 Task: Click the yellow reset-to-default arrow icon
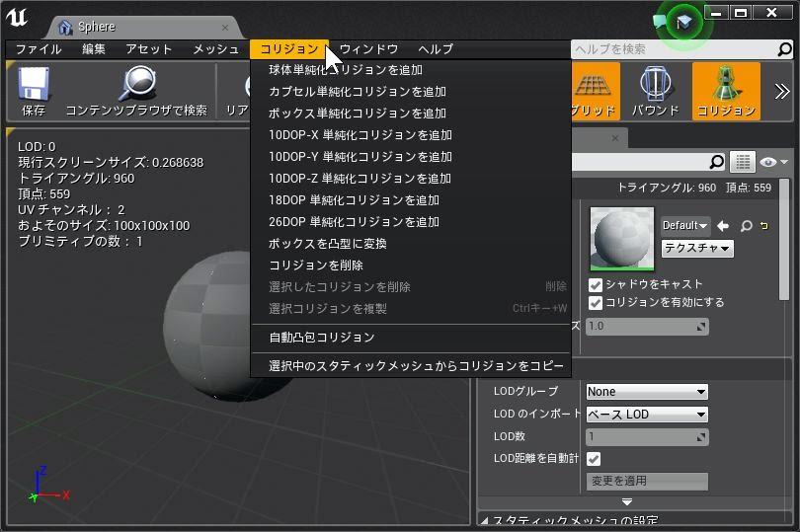[x=763, y=226]
